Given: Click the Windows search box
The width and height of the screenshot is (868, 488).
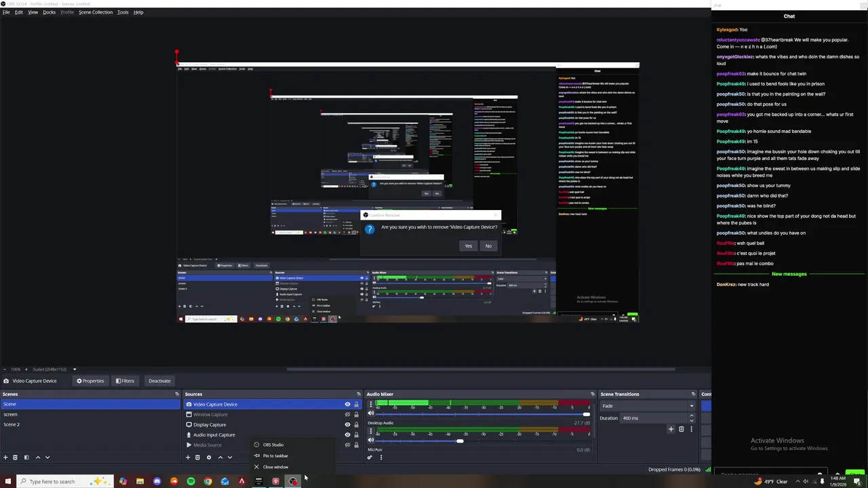Looking at the screenshot, I should (x=65, y=481).
